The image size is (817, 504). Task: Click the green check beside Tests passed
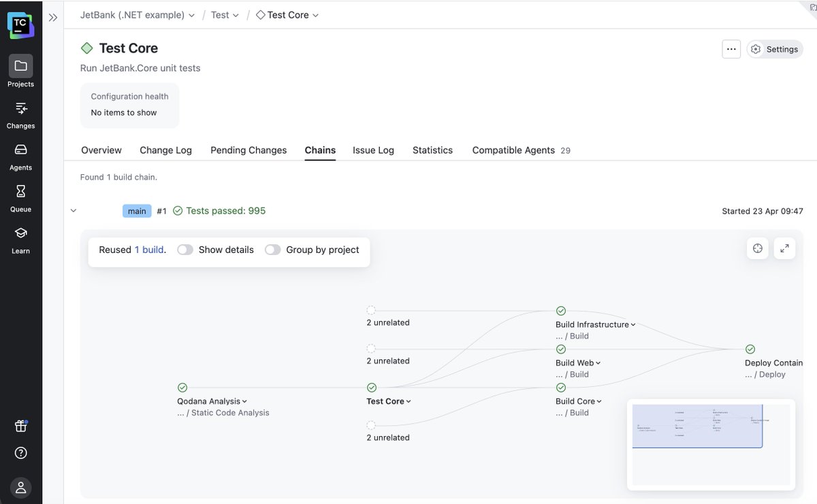178,211
